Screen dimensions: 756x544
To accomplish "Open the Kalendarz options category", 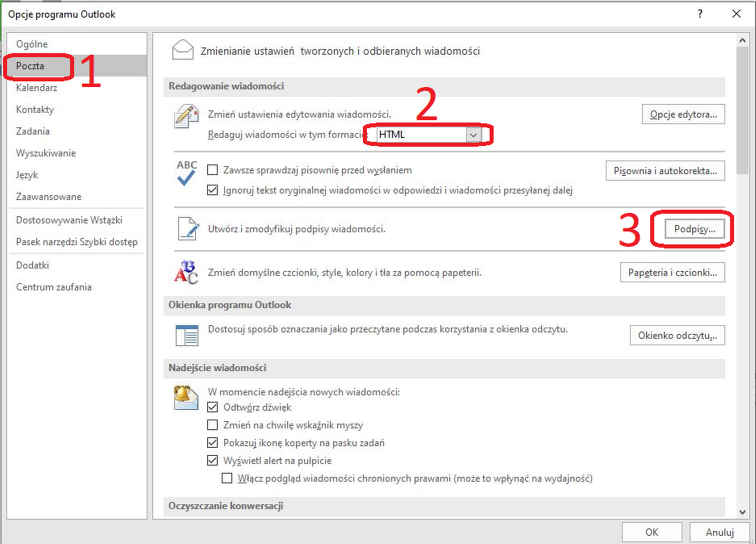I will tap(76, 87).
